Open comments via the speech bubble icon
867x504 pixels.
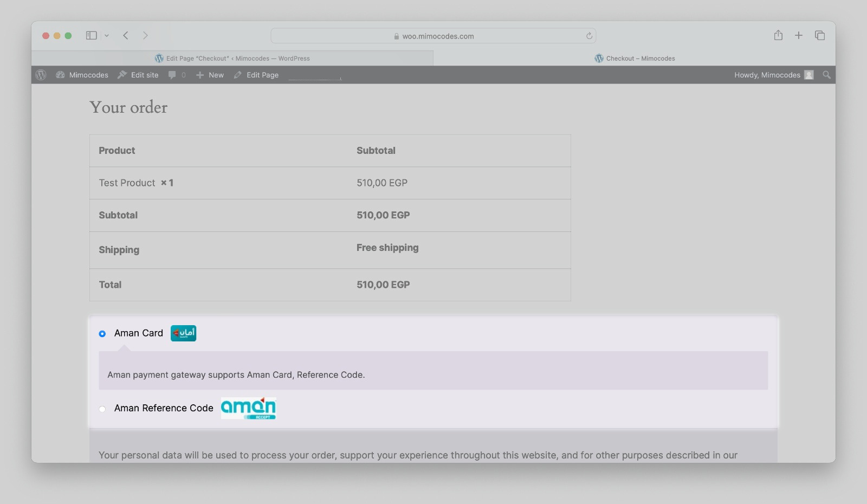pyautogui.click(x=172, y=75)
